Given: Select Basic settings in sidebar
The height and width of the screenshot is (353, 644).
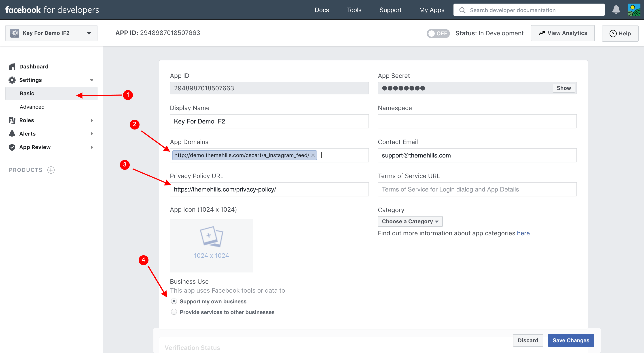Looking at the screenshot, I should [x=51, y=94].
